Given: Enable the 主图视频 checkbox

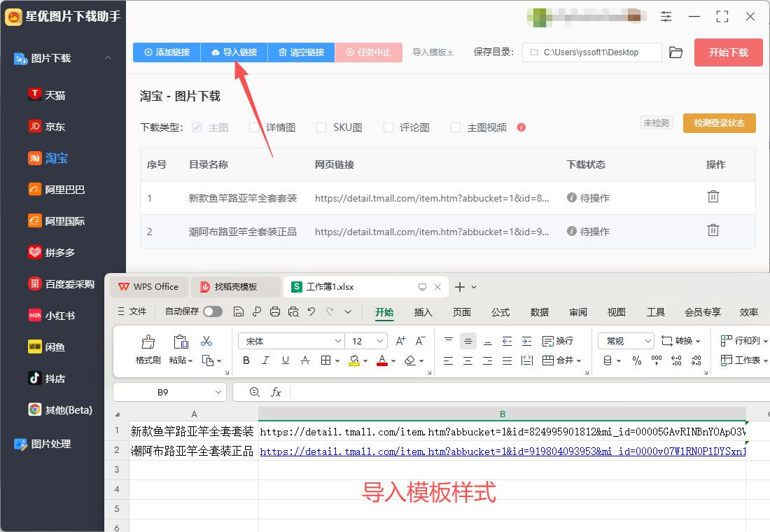Looking at the screenshot, I should (x=456, y=127).
